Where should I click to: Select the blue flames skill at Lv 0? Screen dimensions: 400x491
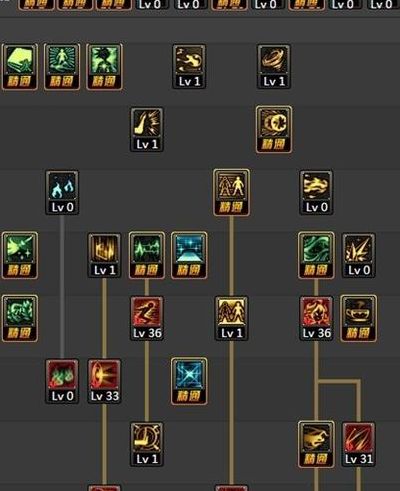(62, 192)
